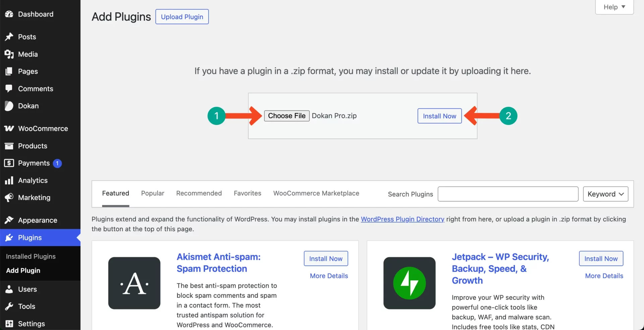Click the Payments dollar icon
644x330 pixels.
9,163
